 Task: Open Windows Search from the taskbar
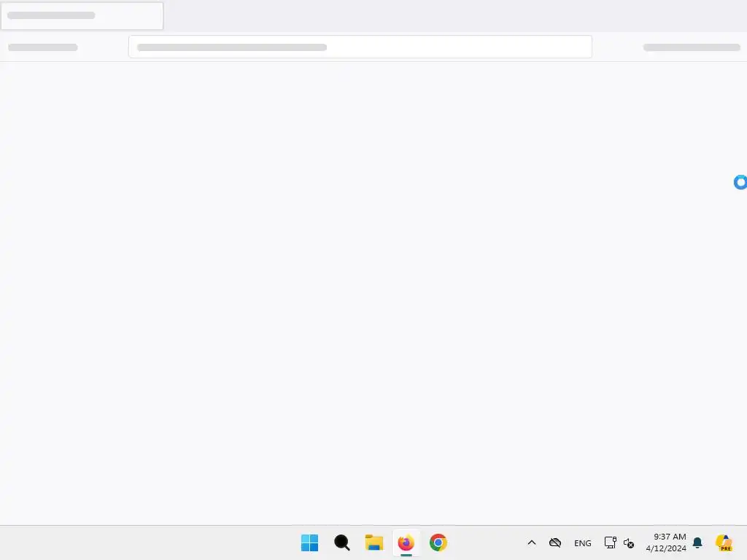(x=342, y=542)
